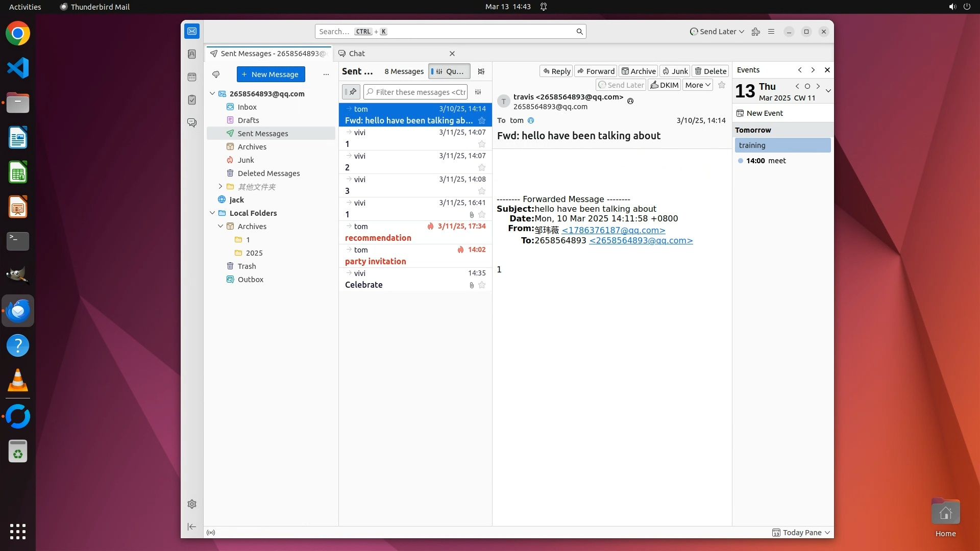980x551 pixels.
Task: Click the Filter these messages input field
Action: (x=420, y=92)
